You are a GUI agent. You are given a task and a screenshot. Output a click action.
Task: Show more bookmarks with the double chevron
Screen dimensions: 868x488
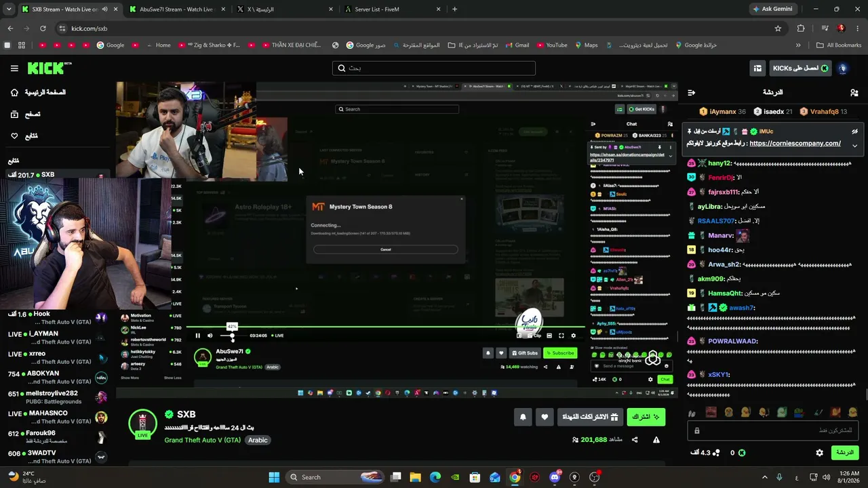coord(798,45)
